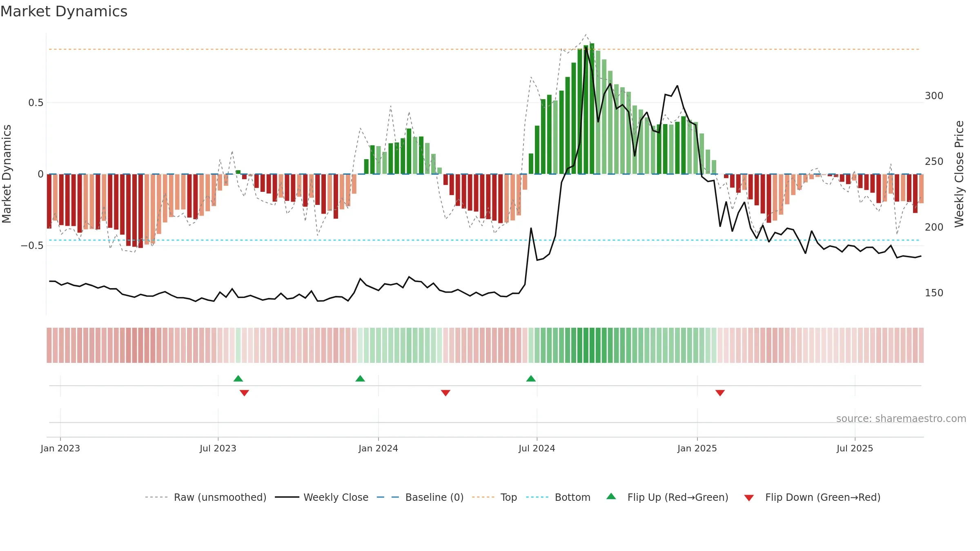Screen dimensions: 980x551
Task: Click the orange dashed Top threshold line
Action: (x=484, y=49)
